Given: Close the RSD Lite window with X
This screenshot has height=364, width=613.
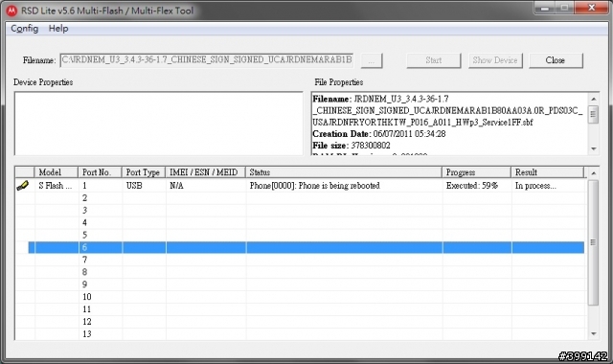Looking at the screenshot, I should pos(591,8).
